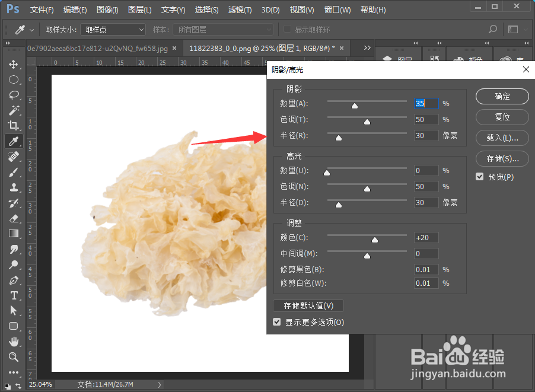Open the Help (帮助) menu
Screen dimensions: 535x392
[x=373, y=10]
